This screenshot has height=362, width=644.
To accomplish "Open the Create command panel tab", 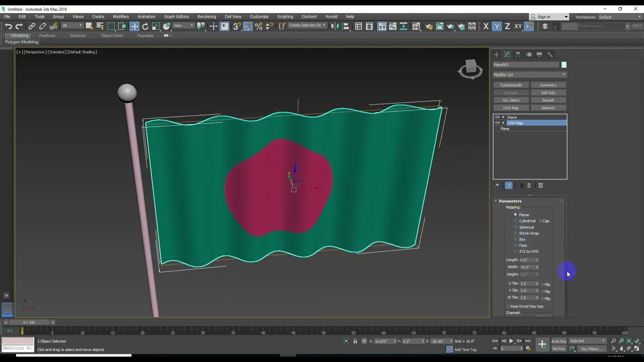I will click(496, 54).
